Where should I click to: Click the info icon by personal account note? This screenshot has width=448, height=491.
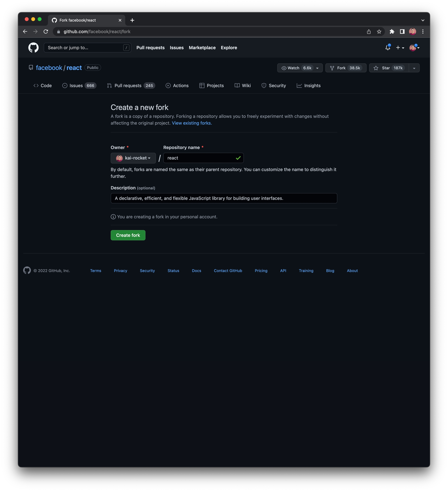pyautogui.click(x=113, y=217)
